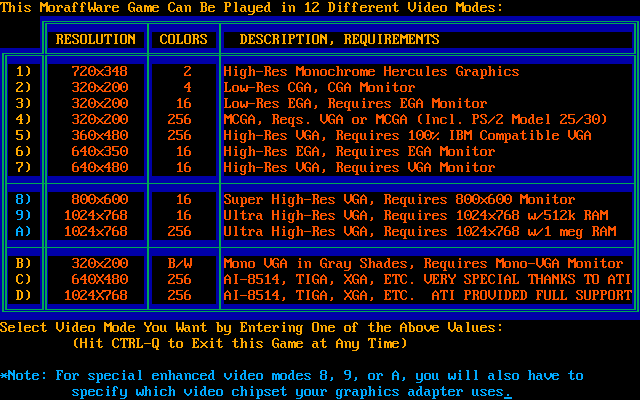Pick option 8) Super High-Res VGA
This screenshot has width=640, height=400.
tap(24, 200)
